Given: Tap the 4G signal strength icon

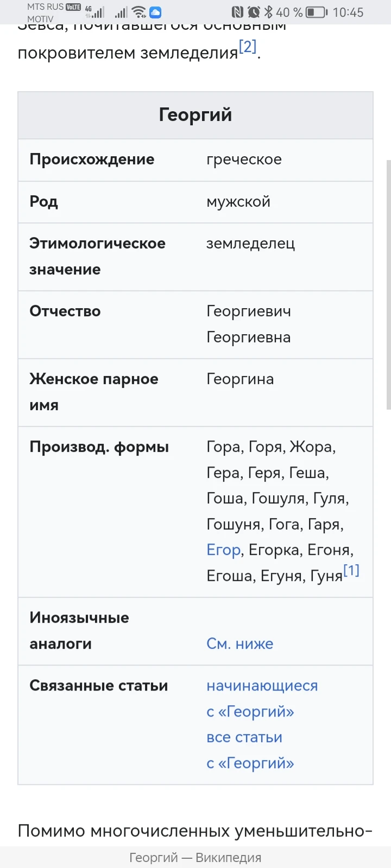Looking at the screenshot, I should 94,12.
